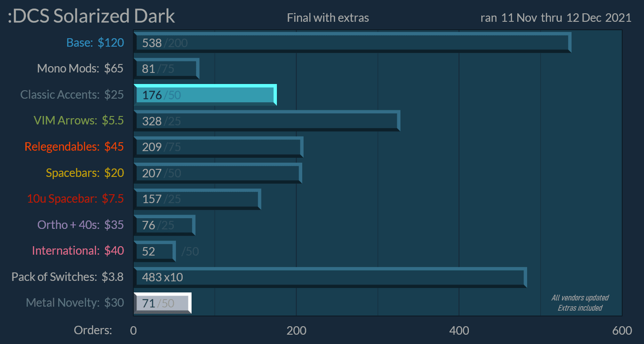Click the Mono Mods $65 label
Image resolution: width=644 pixels, height=344 pixels.
pyautogui.click(x=80, y=68)
